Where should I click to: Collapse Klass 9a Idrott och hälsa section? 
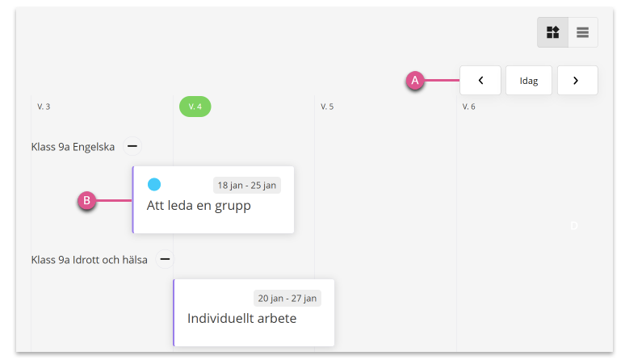[x=165, y=259]
